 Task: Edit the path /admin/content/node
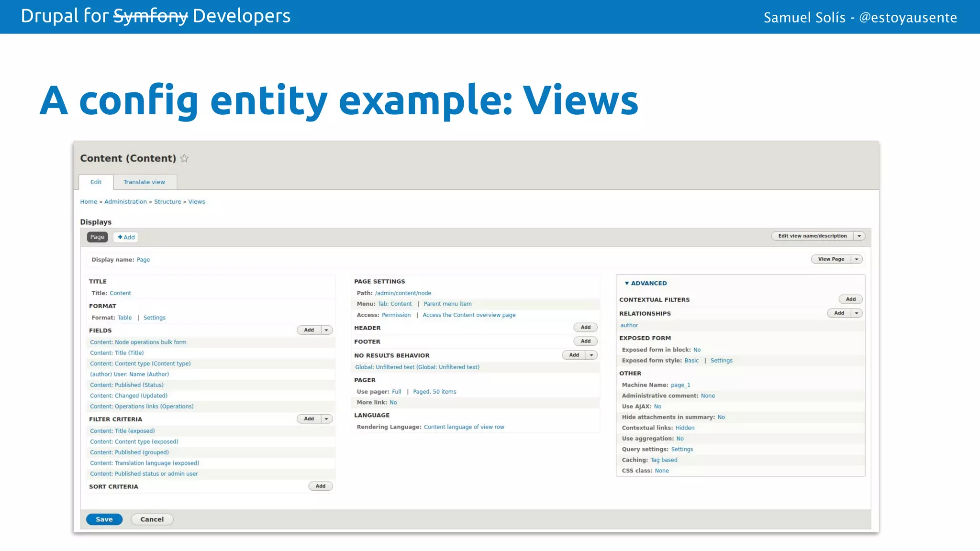(403, 293)
